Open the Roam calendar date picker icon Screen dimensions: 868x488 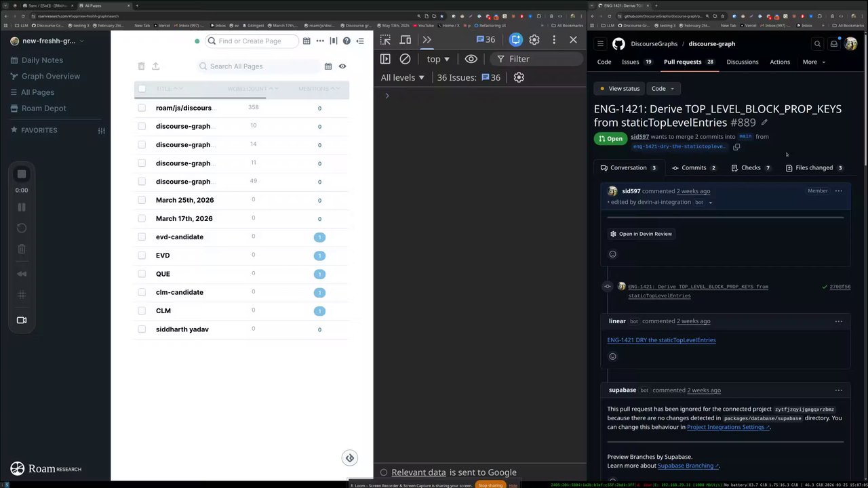(307, 41)
